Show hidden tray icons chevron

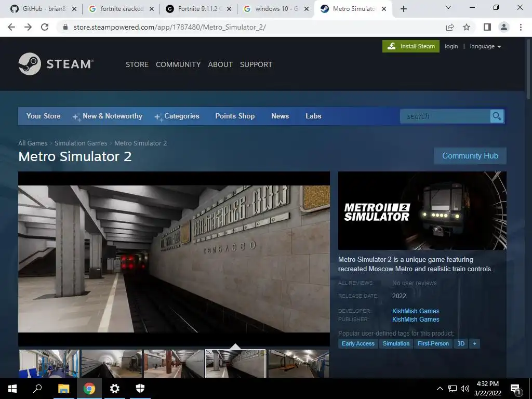(440, 389)
